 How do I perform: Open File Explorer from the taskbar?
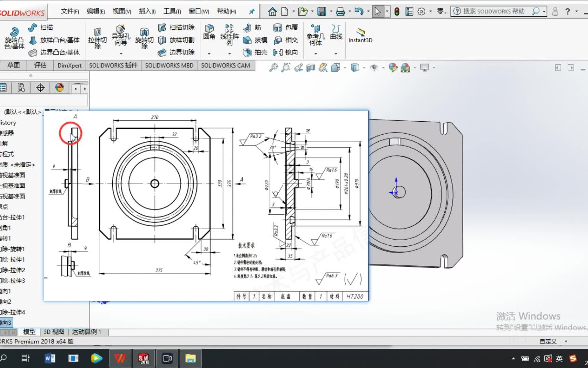(191, 358)
